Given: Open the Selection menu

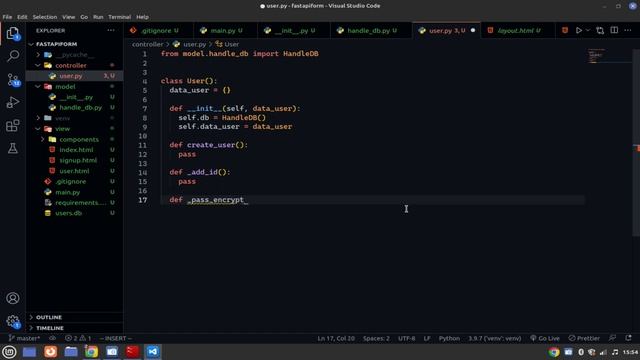Looking at the screenshot, I should (x=45, y=17).
